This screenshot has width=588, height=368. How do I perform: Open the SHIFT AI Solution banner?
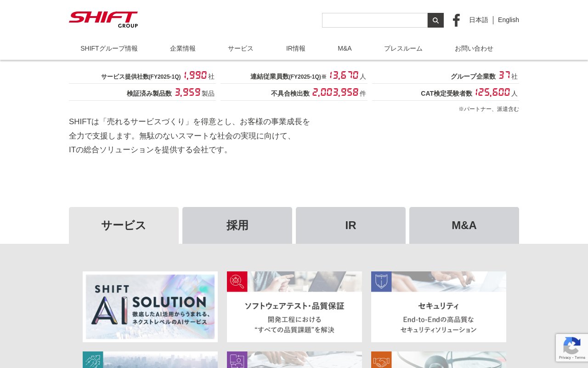(x=150, y=307)
